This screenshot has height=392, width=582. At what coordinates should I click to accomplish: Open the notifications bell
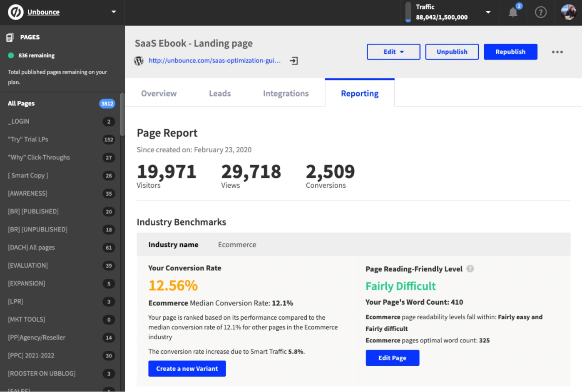(512, 12)
